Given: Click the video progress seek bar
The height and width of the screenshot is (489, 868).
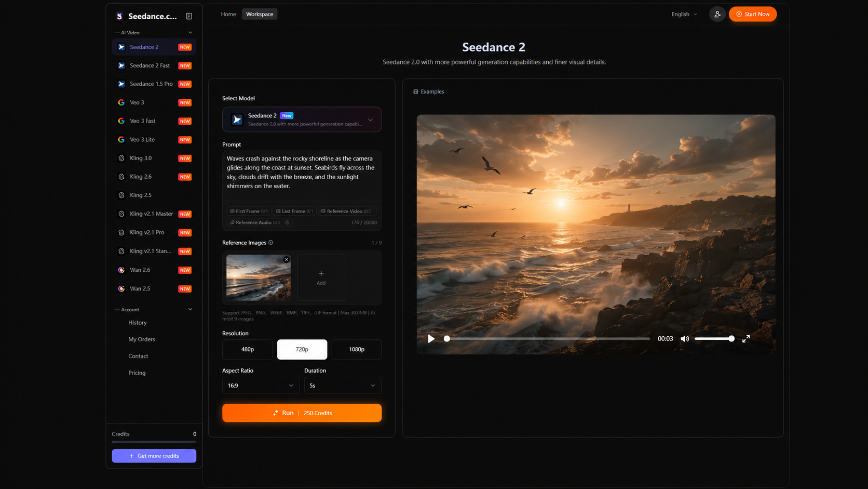Looking at the screenshot, I should [548, 339].
